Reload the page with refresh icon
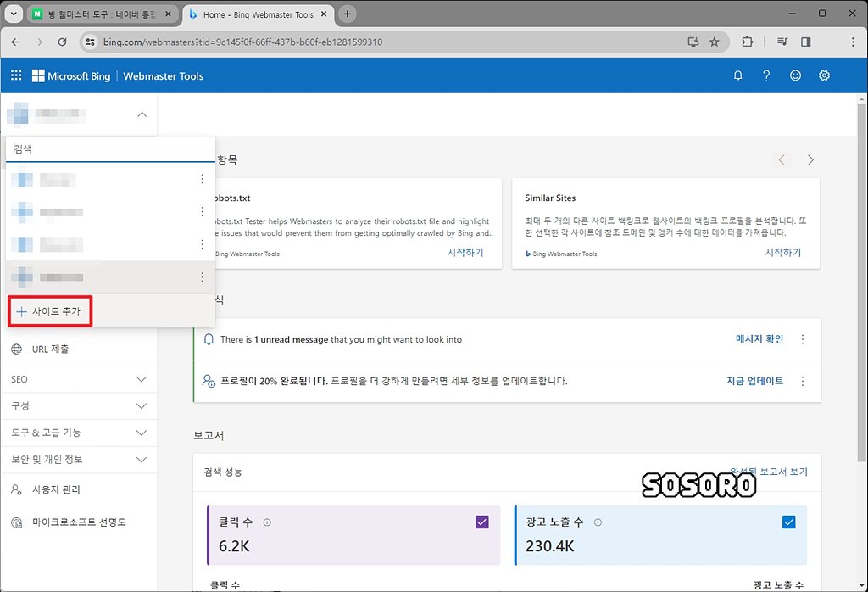Viewport: 868px width, 592px height. click(x=62, y=42)
